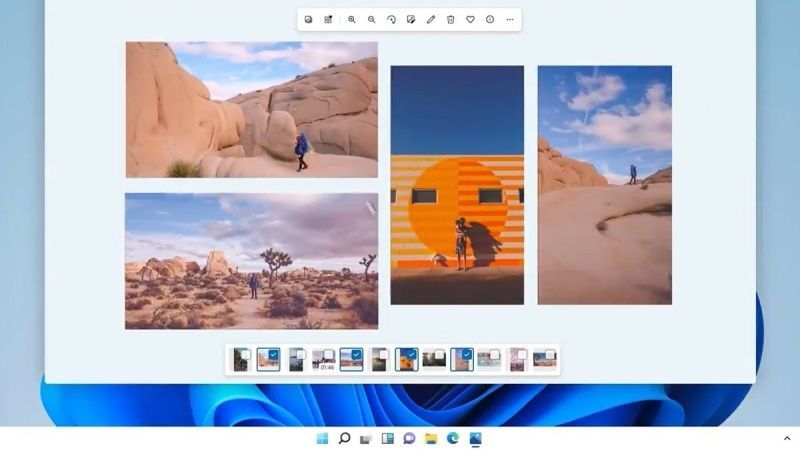Zoom in using the magnifier plus icon

point(352,19)
